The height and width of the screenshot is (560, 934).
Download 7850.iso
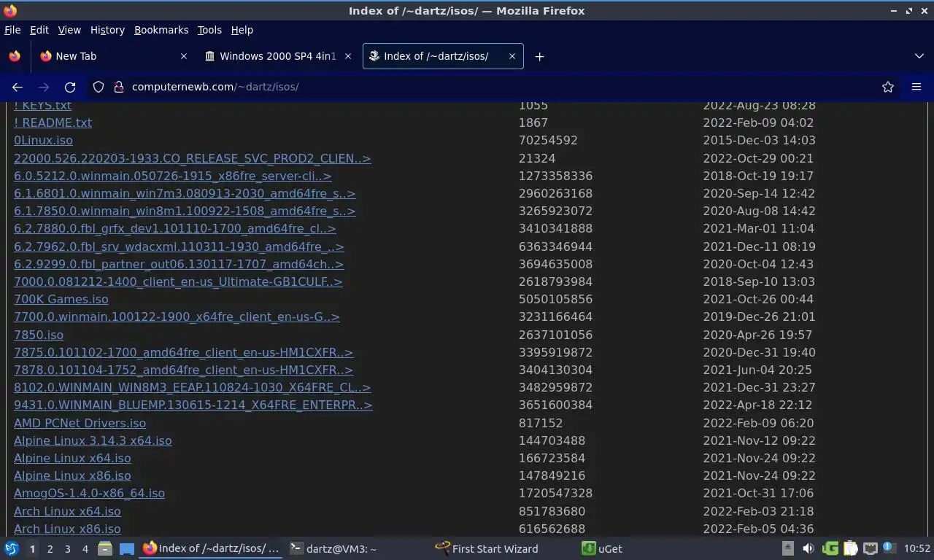[x=39, y=335]
